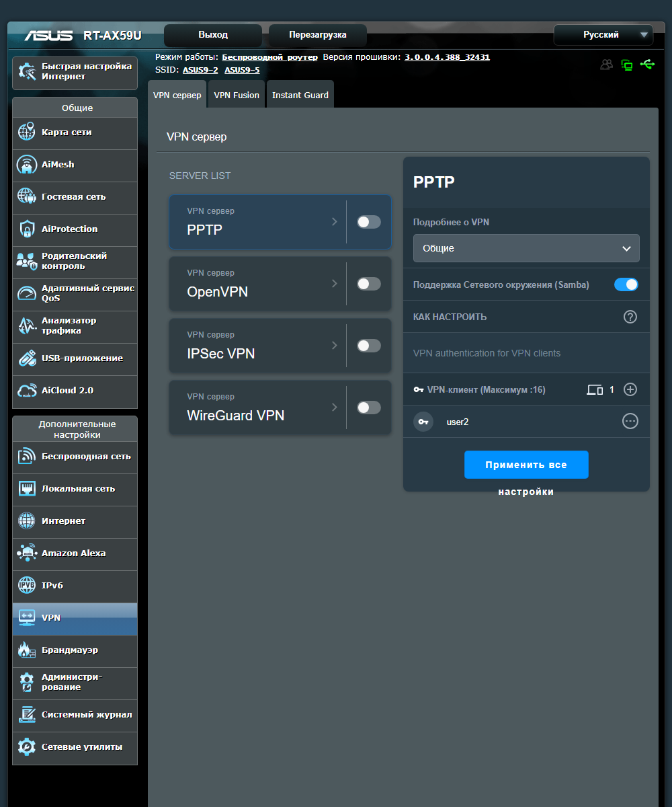Open the language dropdown Русский
The image size is (672, 807).
coord(603,35)
